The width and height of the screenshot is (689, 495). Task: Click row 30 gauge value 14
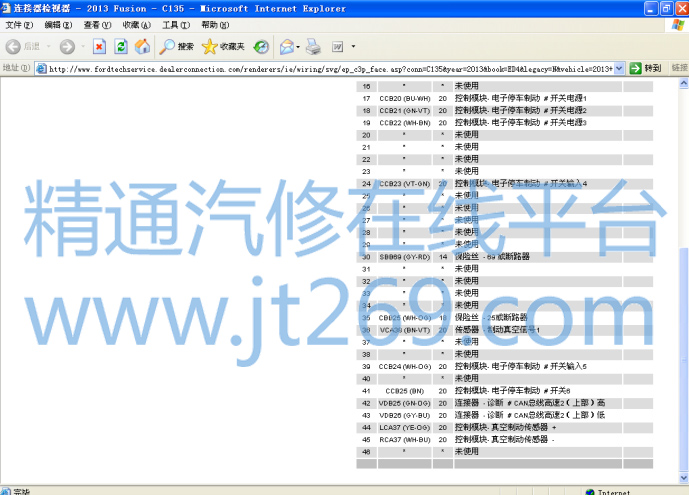click(443, 257)
